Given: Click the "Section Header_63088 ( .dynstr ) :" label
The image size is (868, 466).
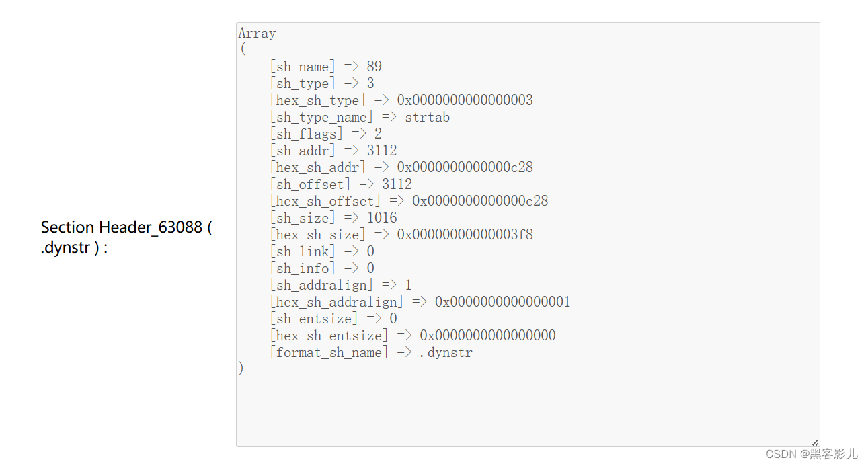Looking at the screenshot, I should click(x=126, y=237).
